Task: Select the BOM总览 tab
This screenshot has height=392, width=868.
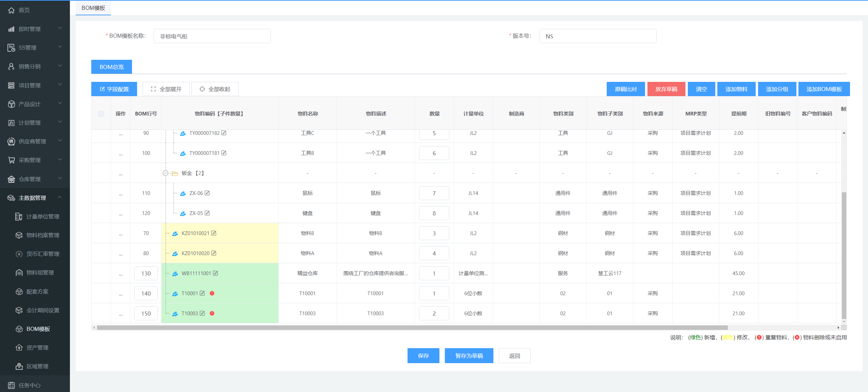Action: click(112, 67)
